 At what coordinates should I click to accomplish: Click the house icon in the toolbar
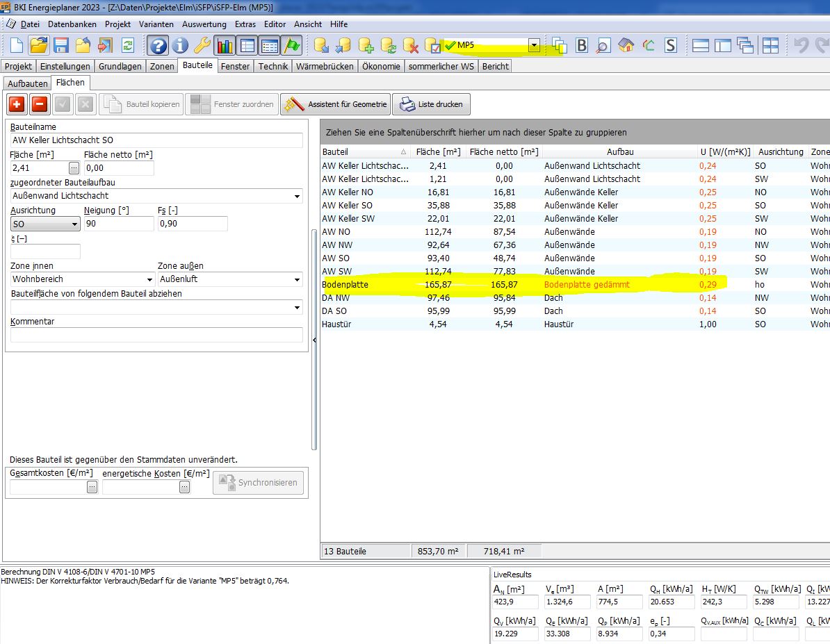[626, 46]
